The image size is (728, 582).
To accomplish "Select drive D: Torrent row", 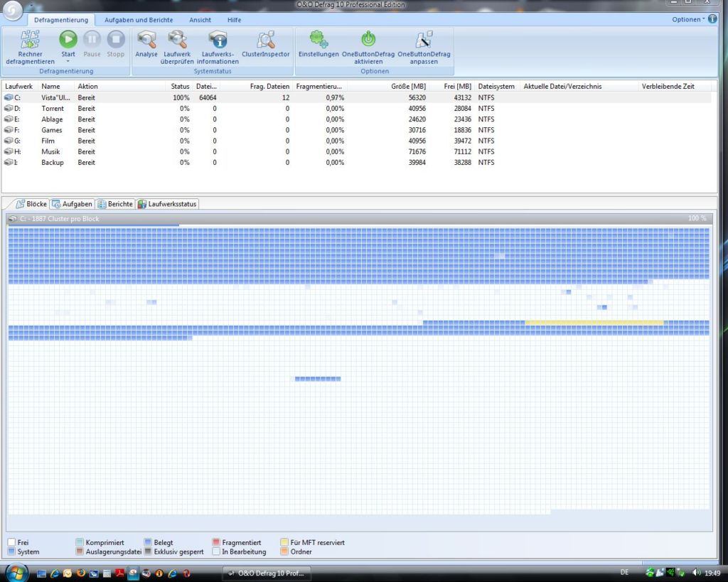I will [x=357, y=108].
